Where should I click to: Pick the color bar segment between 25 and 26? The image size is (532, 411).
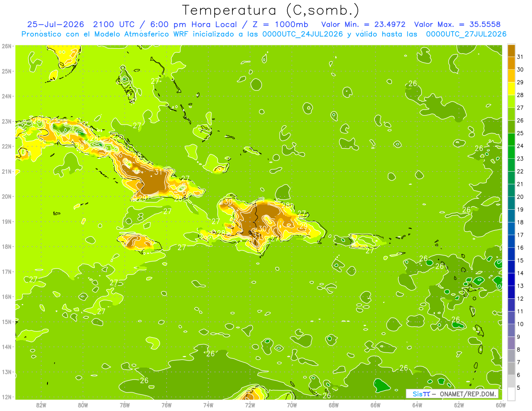(511, 127)
